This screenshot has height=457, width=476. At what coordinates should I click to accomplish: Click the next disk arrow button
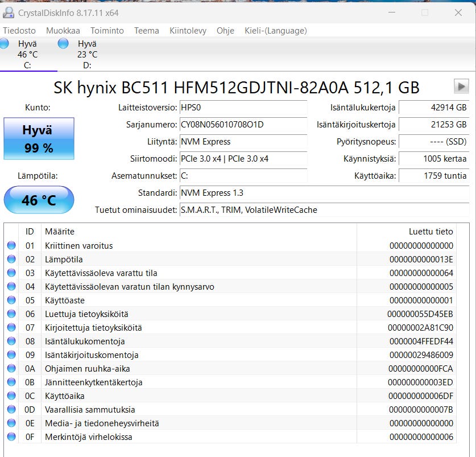coord(461,87)
